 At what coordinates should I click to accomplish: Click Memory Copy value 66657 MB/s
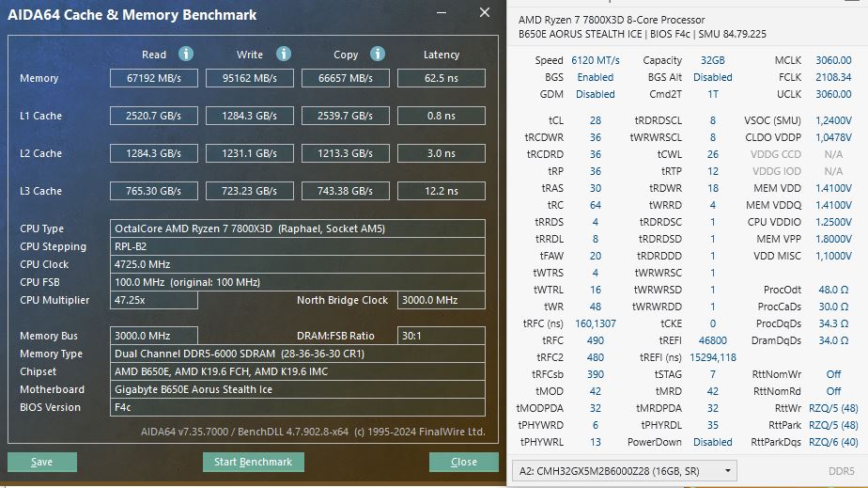[x=346, y=78]
